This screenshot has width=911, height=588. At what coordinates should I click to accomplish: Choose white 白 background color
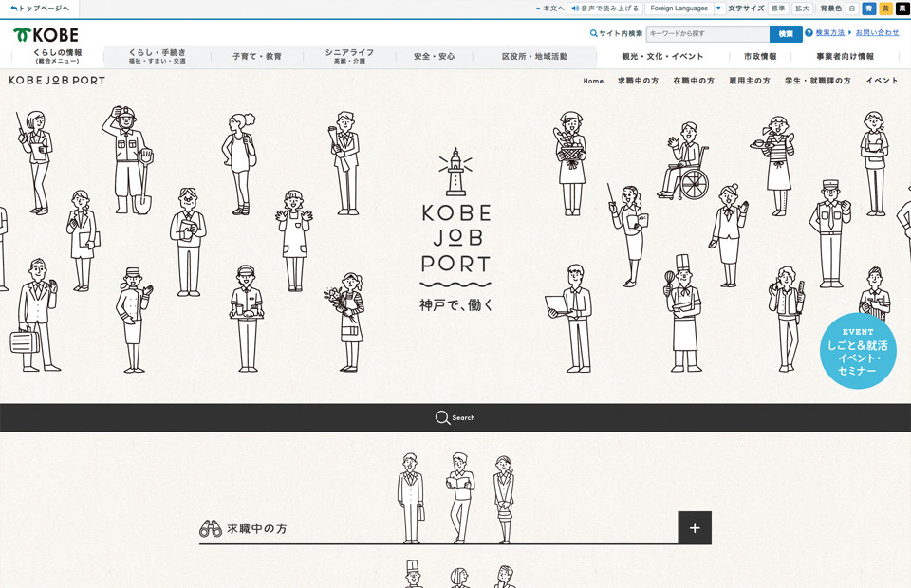(x=852, y=9)
